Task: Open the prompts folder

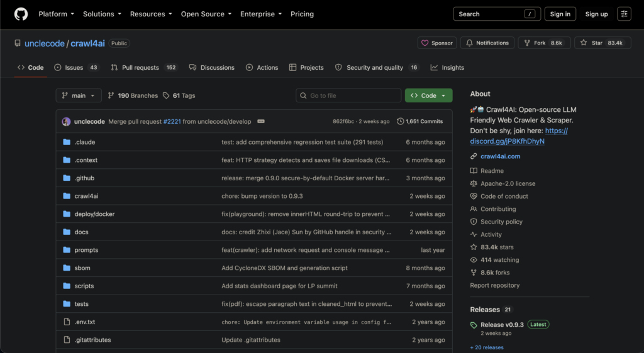Action: (86, 250)
